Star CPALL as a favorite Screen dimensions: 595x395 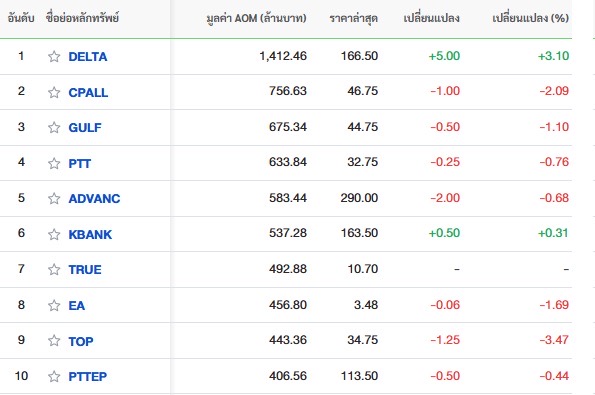pos(54,92)
